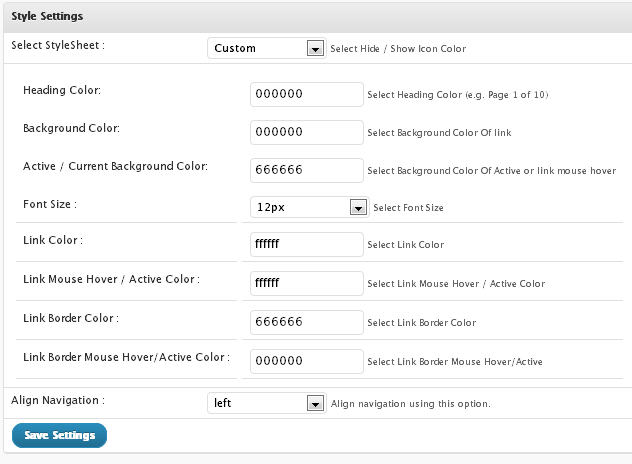632x464 pixels.
Task: Click the Link Border Color label
Action: [71, 318]
